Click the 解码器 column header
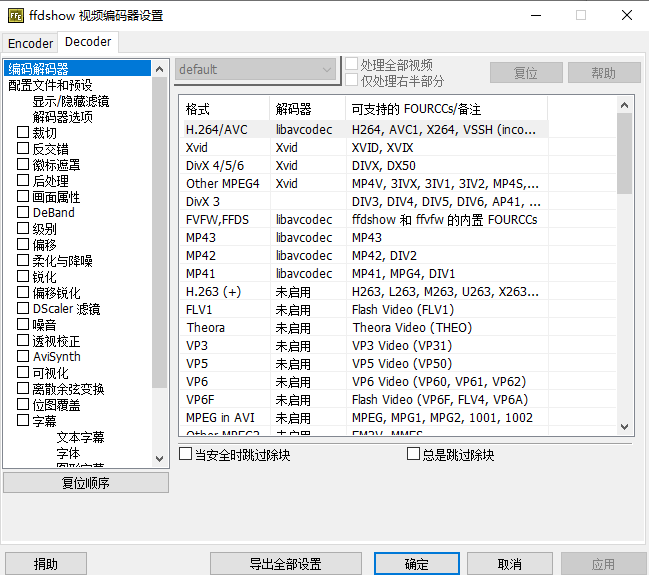 point(308,109)
